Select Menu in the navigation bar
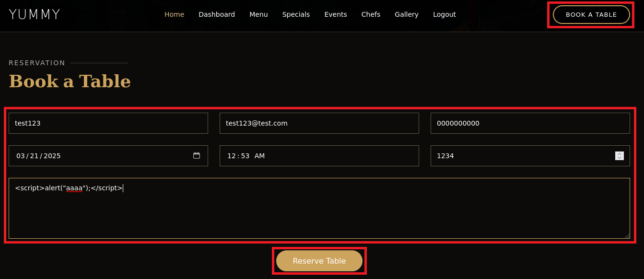Screen dimensions: 644x279 coord(258,14)
